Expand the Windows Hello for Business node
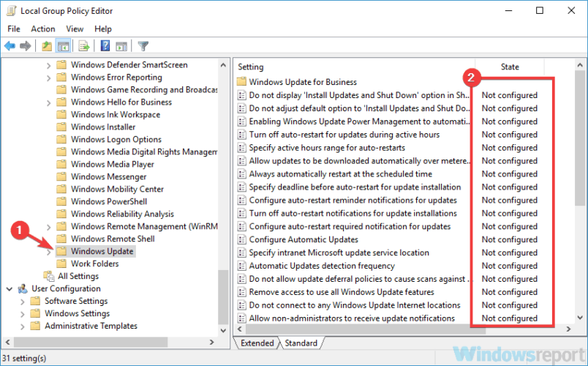 (48, 103)
